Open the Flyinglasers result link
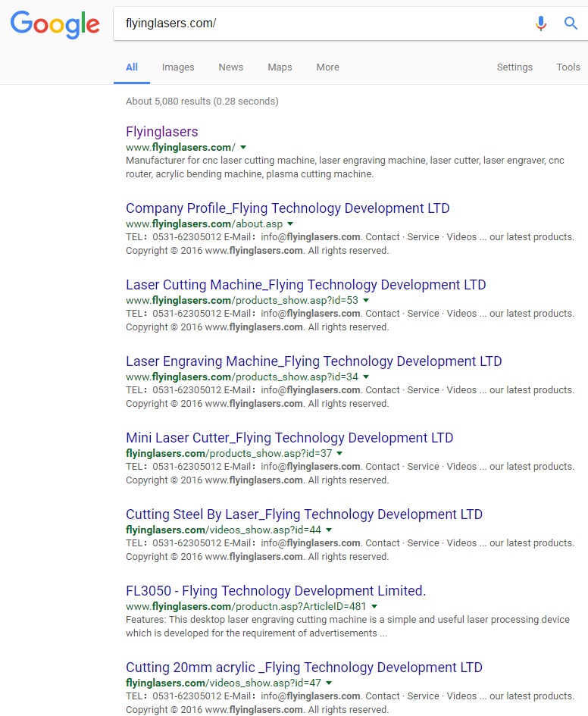 tap(162, 132)
